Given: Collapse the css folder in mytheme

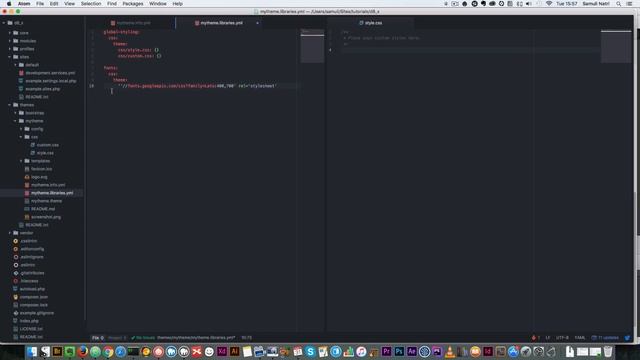Looking at the screenshot, I should point(34,137).
